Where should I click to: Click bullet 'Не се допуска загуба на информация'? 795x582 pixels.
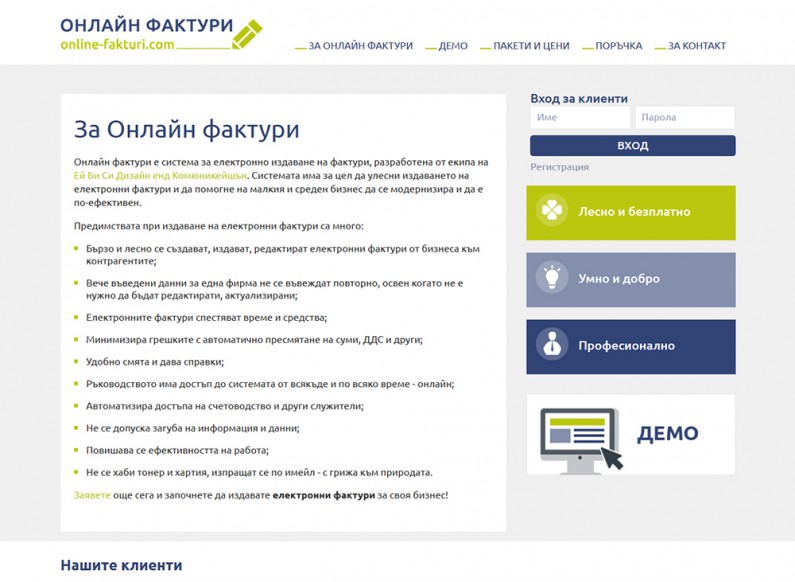193,428
